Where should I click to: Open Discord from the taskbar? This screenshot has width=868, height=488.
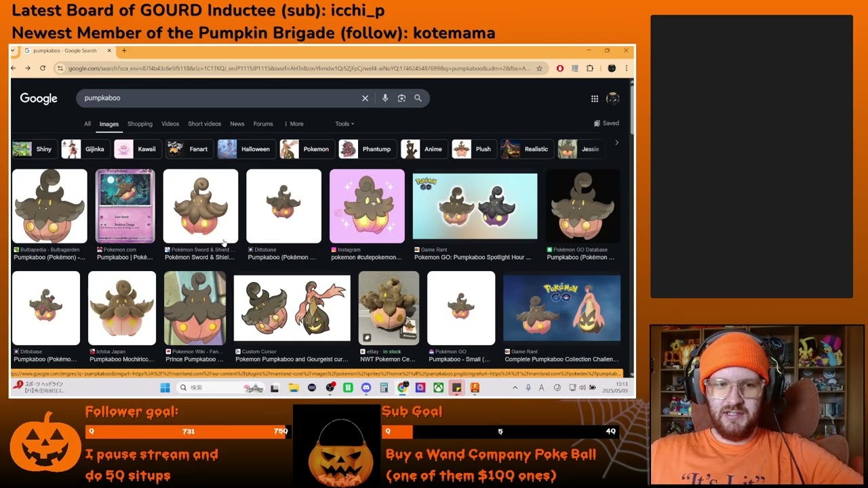tap(366, 388)
